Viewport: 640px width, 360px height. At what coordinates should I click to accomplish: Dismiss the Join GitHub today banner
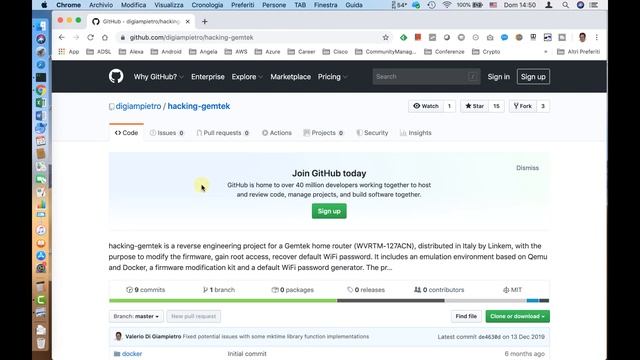pyautogui.click(x=527, y=168)
